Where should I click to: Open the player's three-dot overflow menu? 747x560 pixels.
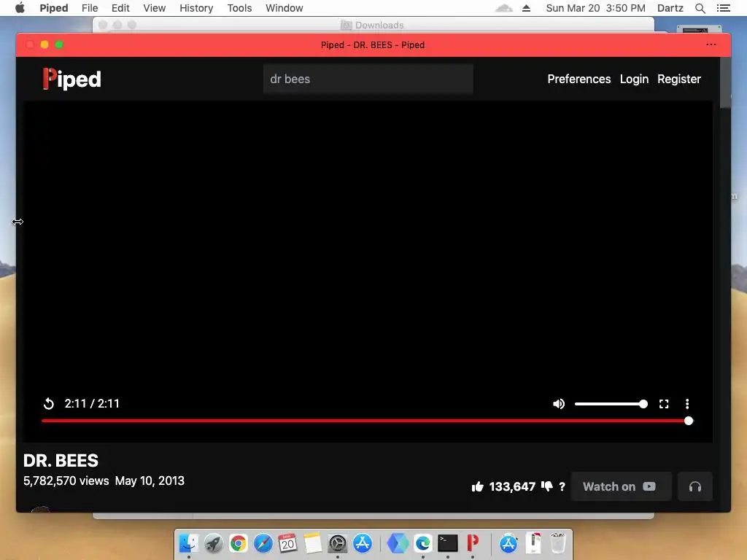pyautogui.click(x=687, y=404)
